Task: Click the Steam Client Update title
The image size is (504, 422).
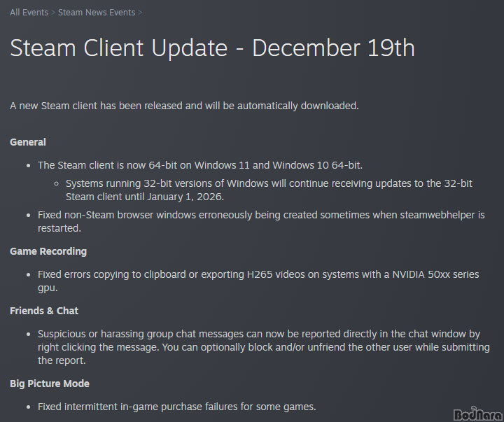Action: click(212, 48)
